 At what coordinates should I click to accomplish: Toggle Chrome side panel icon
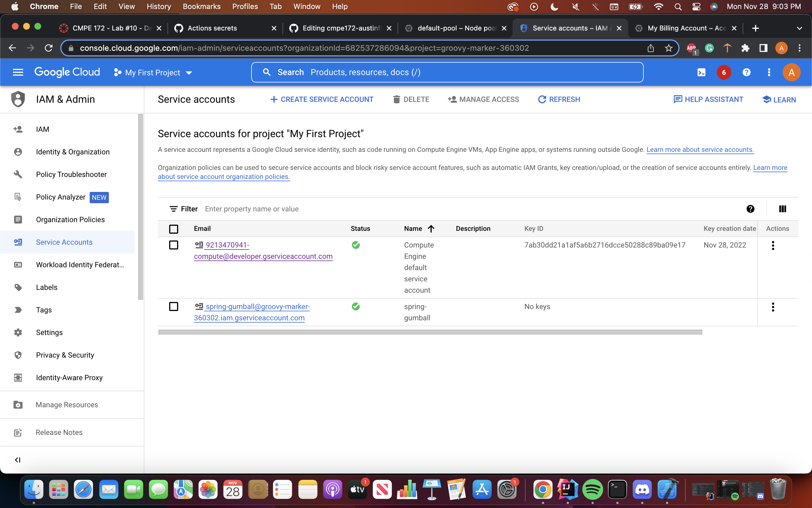[x=763, y=48]
